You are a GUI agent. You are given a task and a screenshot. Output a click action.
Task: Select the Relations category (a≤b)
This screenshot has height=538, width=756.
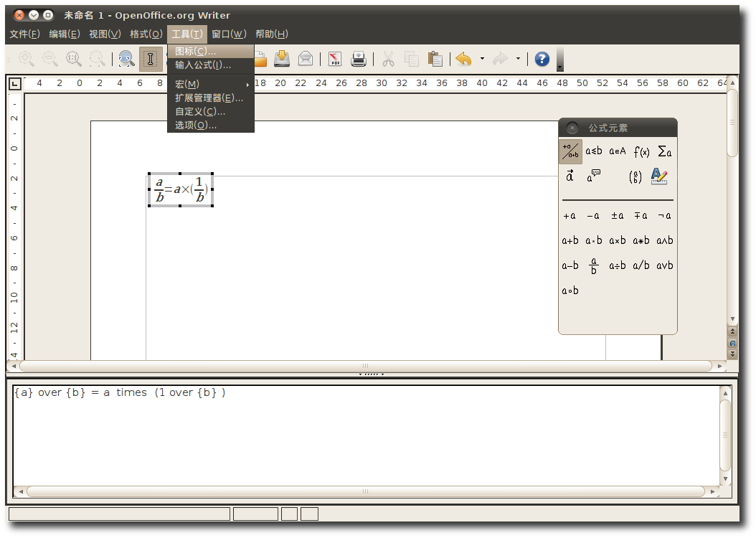point(594,151)
